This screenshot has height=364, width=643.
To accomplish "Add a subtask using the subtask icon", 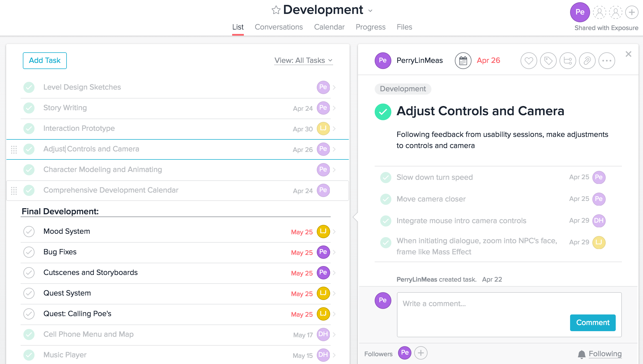I will (568, 61).
